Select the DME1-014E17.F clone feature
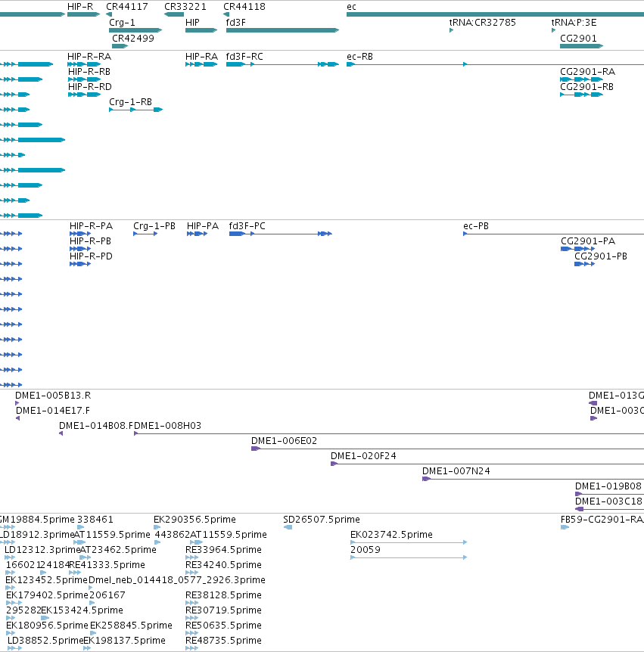This screenshot has width=644, height=652. [18, 418]
